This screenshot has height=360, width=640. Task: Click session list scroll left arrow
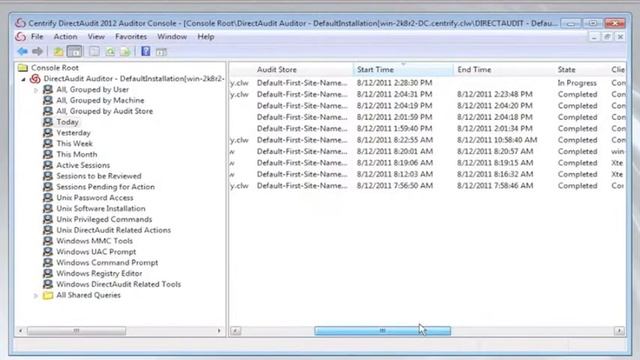pyautogui.click(x=236, y=331)
